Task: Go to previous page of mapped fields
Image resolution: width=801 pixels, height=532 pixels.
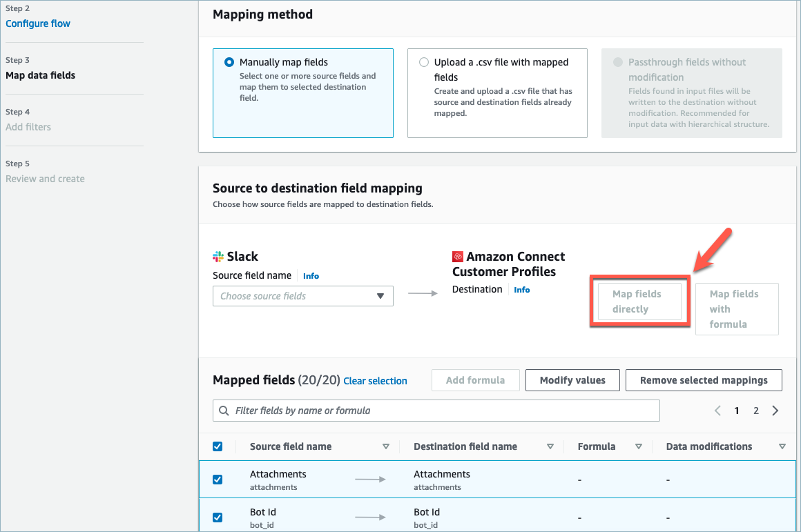Action: click(717, 411)
